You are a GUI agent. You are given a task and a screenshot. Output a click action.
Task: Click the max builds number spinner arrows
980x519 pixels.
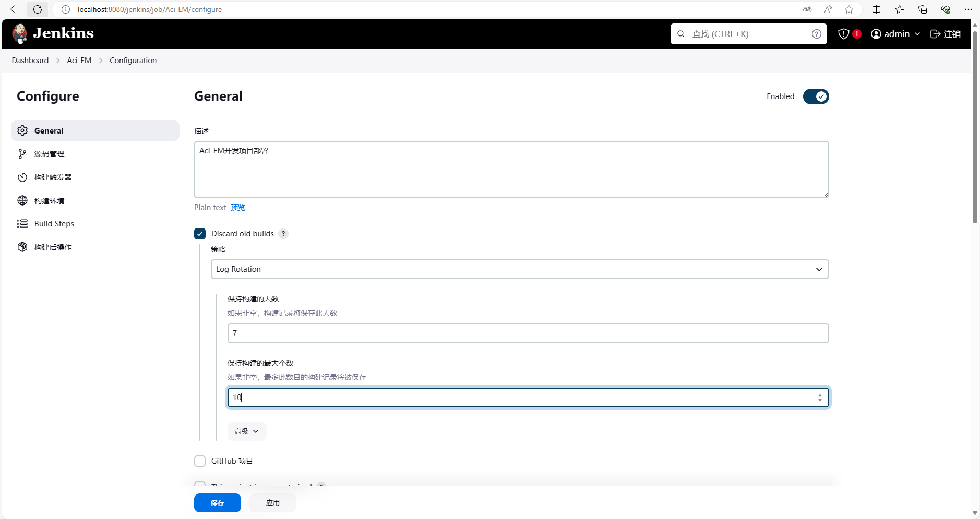(820, 397)
